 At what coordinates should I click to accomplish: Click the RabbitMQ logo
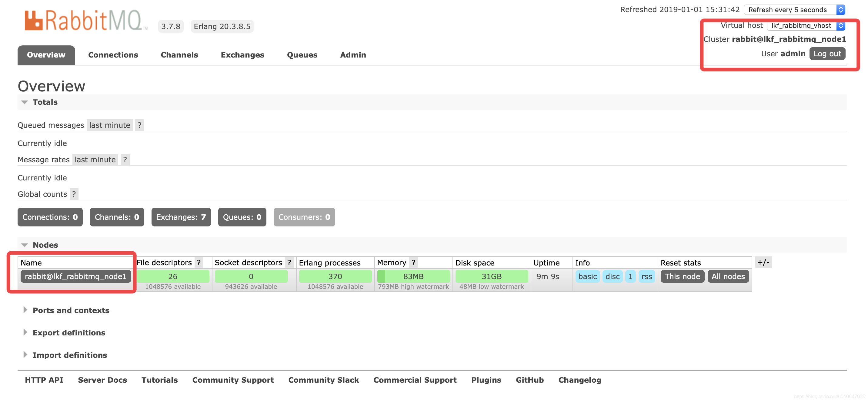pyautogui.click(x=86, y=21)
